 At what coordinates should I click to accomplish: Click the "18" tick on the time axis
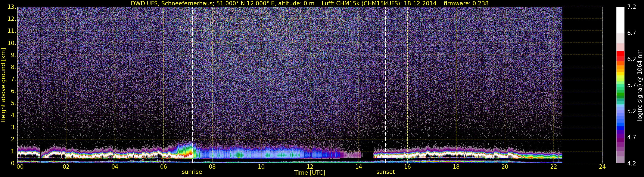click(456, 167)
